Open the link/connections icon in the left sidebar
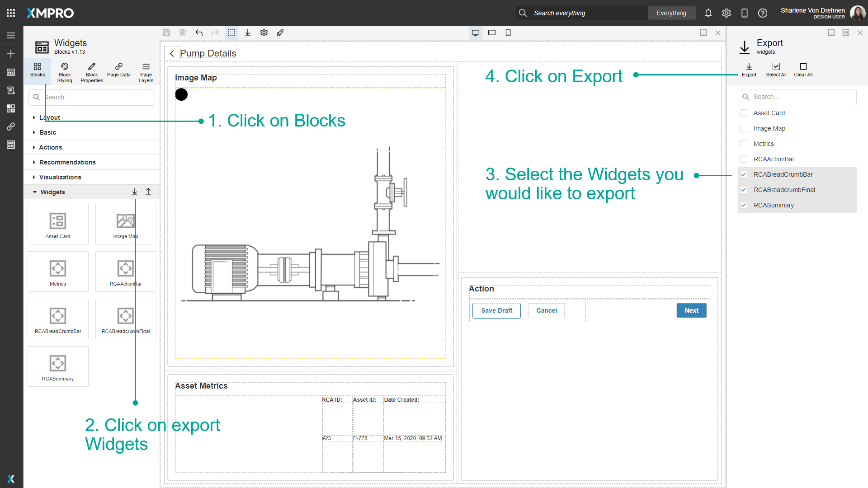Screen dimensions: 868x488 (x=11, y=127)
